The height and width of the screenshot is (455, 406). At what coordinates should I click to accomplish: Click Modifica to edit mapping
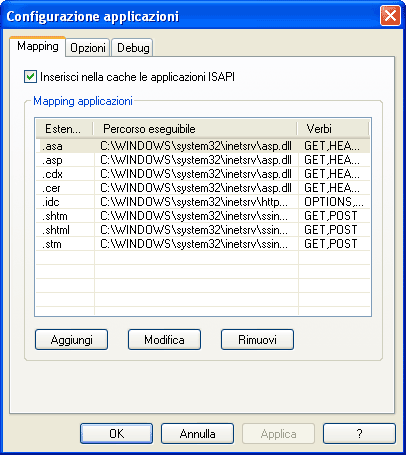(x=164, y=340)
